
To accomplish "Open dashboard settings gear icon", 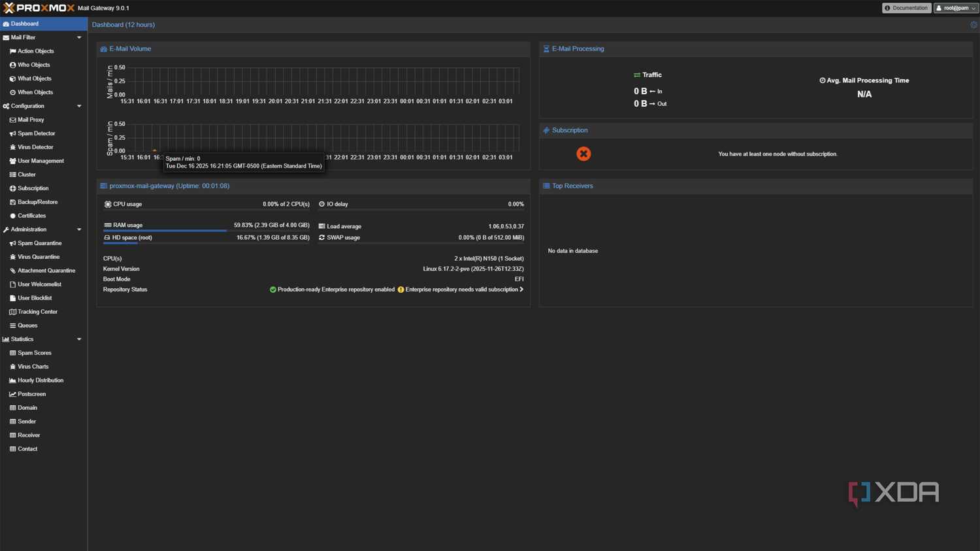I will 973,25.
